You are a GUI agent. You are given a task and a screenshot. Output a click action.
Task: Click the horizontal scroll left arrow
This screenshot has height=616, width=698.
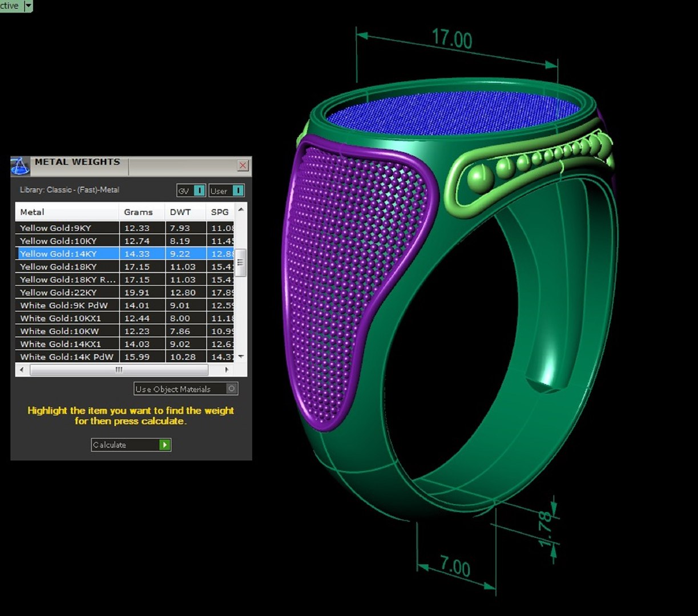coord(22,370)
